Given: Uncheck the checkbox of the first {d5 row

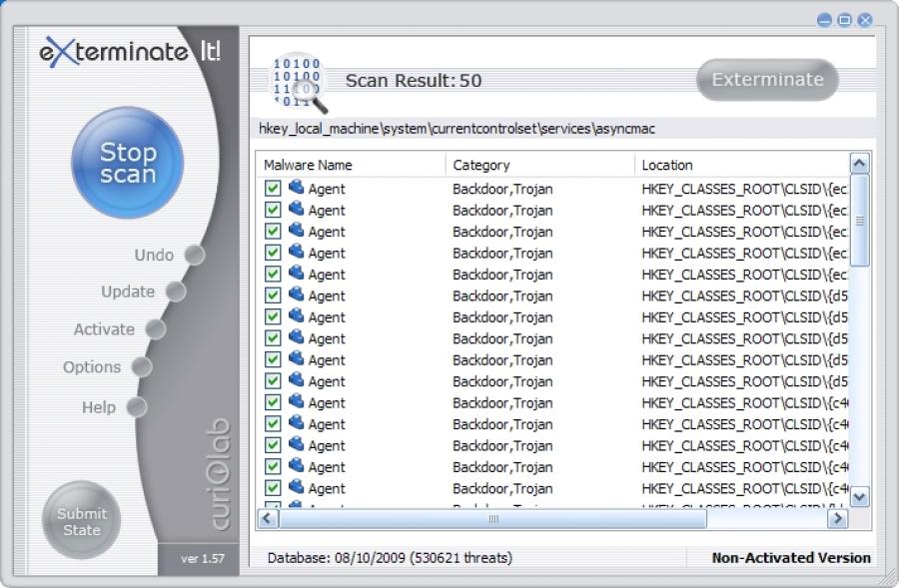Looking at the screenshot, I should point(273,295).
